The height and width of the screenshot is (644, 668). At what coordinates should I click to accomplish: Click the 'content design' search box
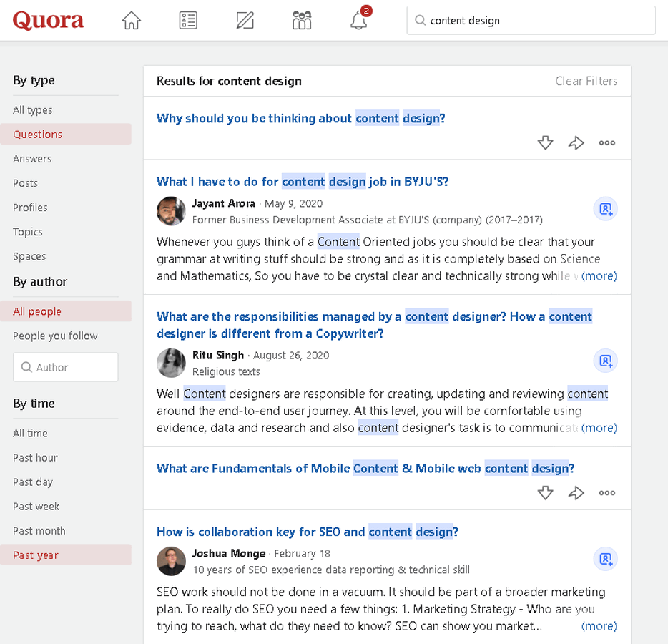531,20
